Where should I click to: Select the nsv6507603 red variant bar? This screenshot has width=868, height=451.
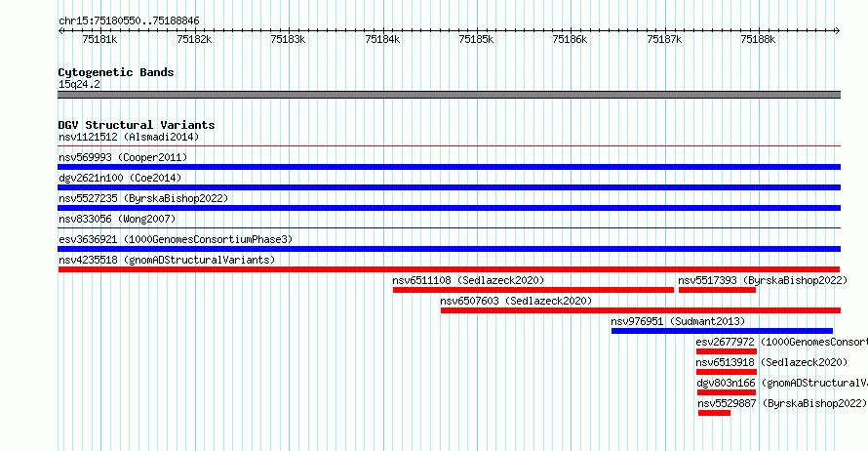641,310
